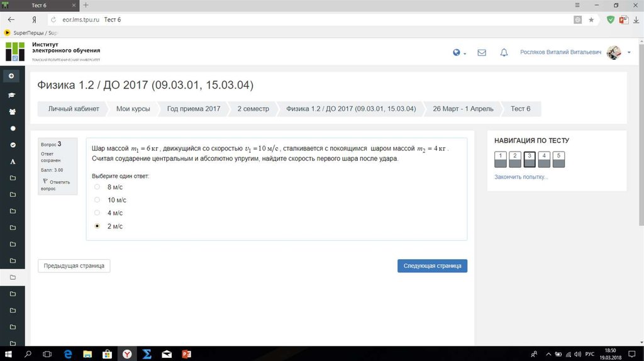The width and height of the screenshot is (644, 361).
Task: Go to Следующая страница
Action: tap(432, 266)
